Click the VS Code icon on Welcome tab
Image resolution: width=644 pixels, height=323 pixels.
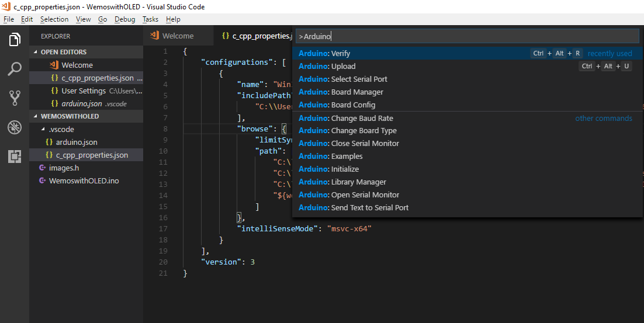click(154, 36)
